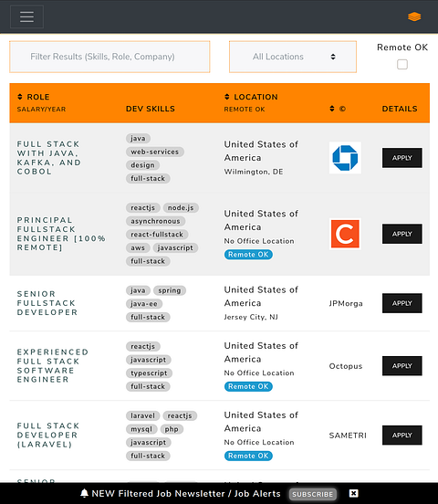Click the bell icon in newsletter banner

[x=84, y=493]
